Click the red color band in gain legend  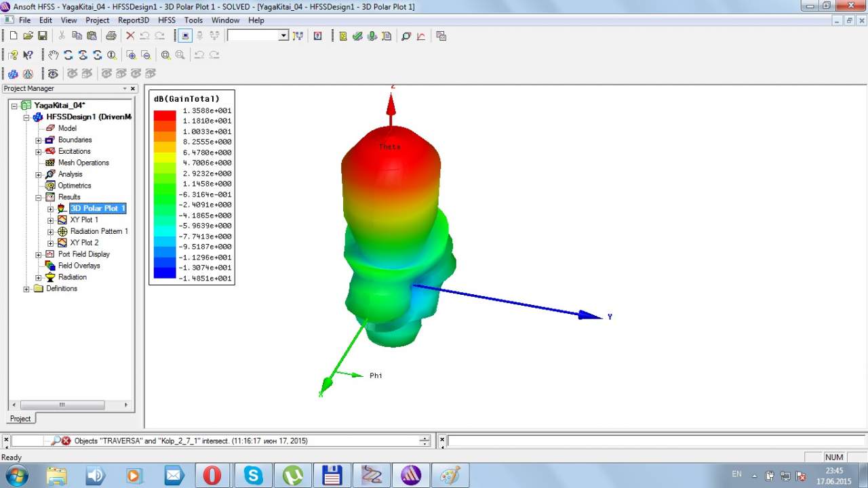164,115
